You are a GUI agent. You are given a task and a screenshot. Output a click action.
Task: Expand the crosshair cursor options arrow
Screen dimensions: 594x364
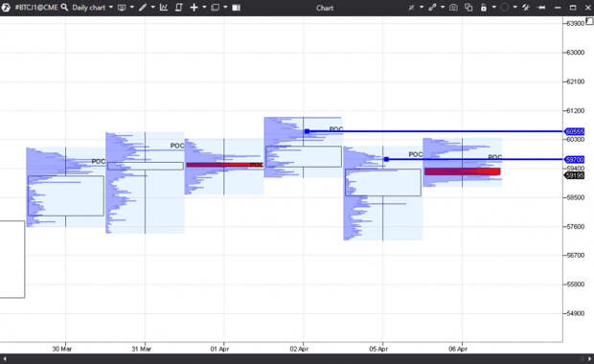pyautogui.click(x=204, y=8)
